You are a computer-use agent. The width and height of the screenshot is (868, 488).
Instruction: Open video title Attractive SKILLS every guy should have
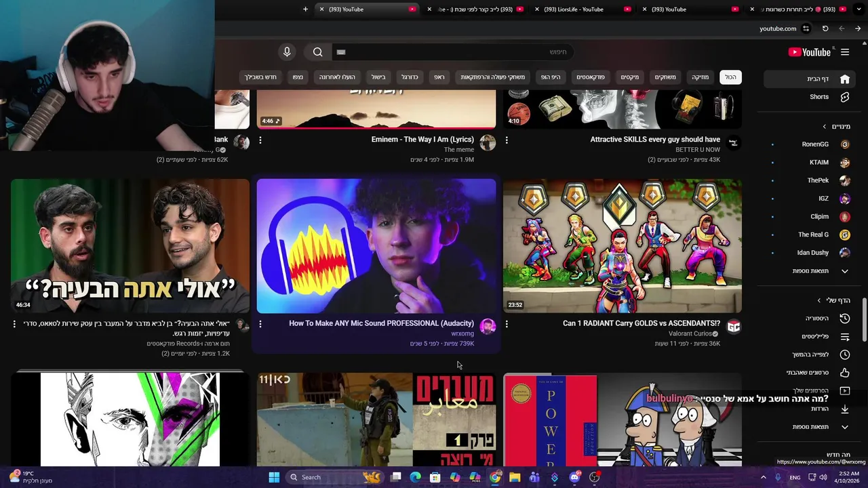coord(655,140)
